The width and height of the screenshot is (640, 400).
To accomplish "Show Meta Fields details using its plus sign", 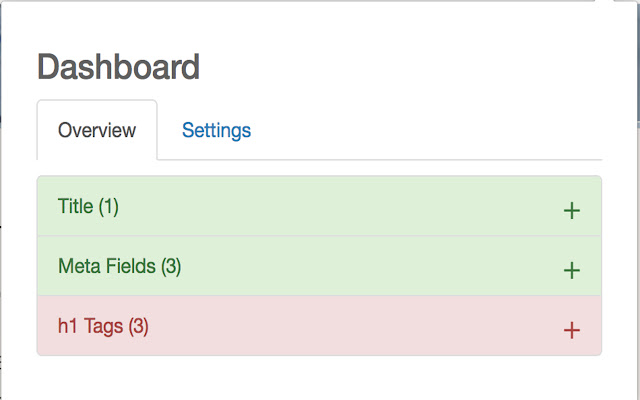I will 572,270.
